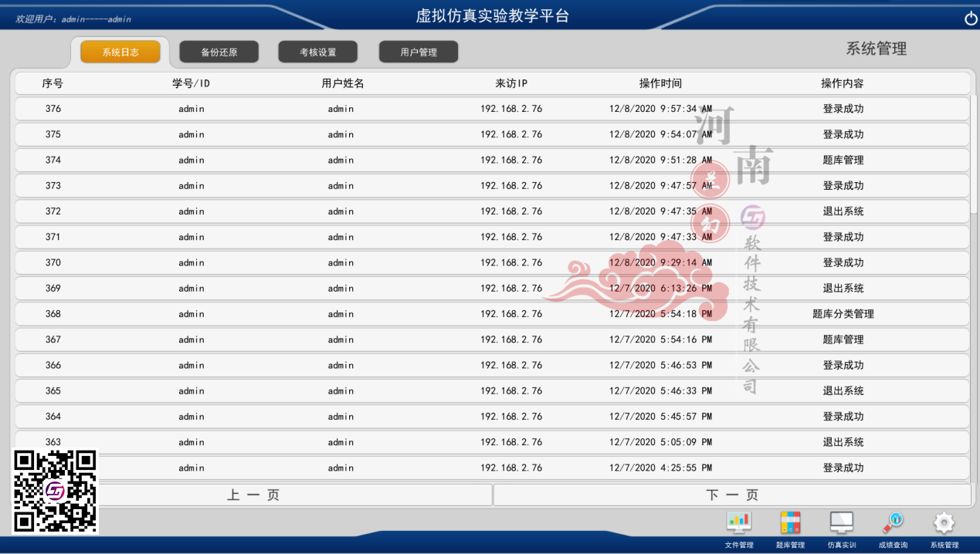The image size is (980, 554).
Task: Open the 文件管理 file management icon
Action: tap(739, 524)
